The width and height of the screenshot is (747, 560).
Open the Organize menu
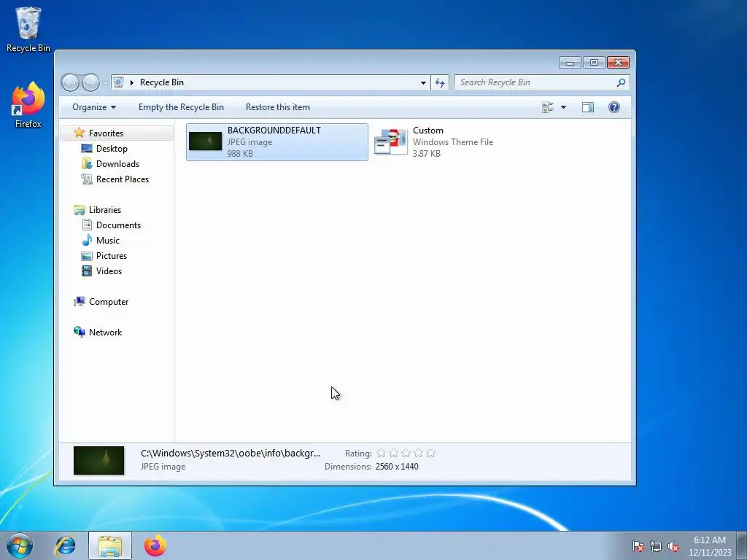pos(94,107)
